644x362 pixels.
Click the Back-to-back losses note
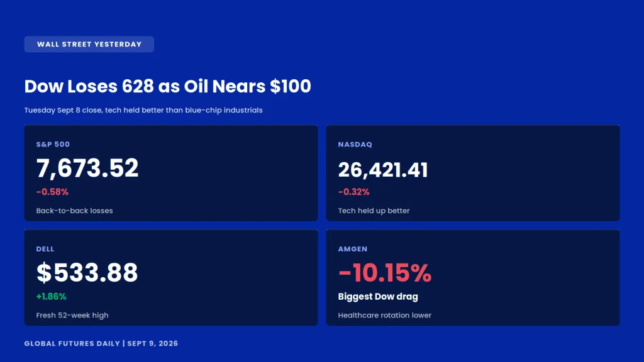(x=74, y=211)
